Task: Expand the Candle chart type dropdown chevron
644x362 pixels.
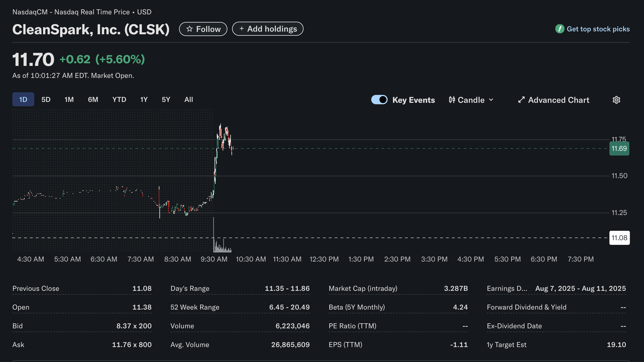Action: (x=491, y=100)
